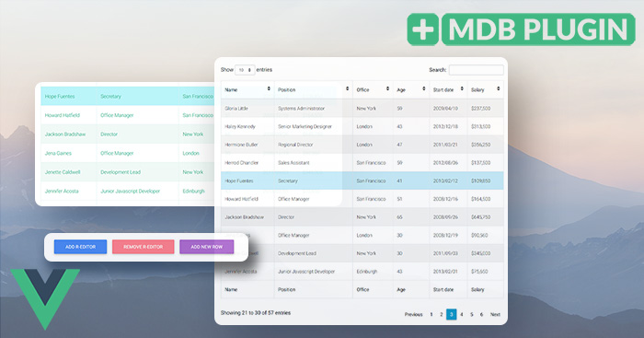Go to the Previous pagination page
Screen dimensions: 644x338
414,315
